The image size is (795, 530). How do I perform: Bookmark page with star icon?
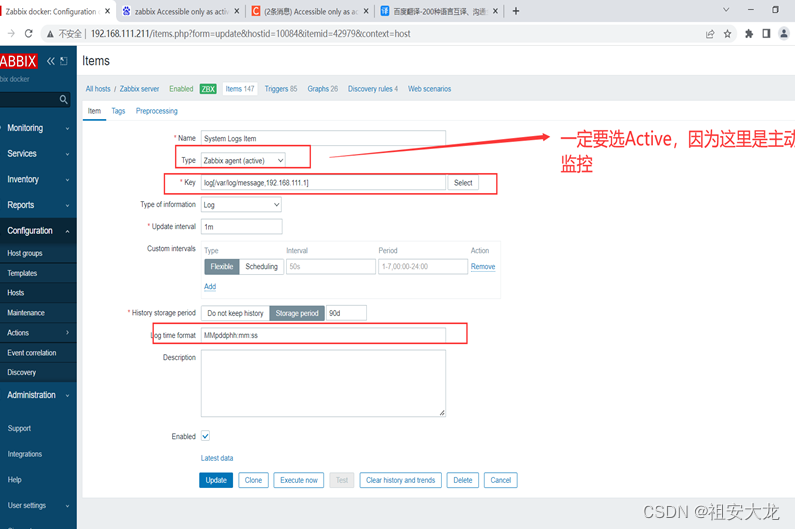tap(728, 34)
